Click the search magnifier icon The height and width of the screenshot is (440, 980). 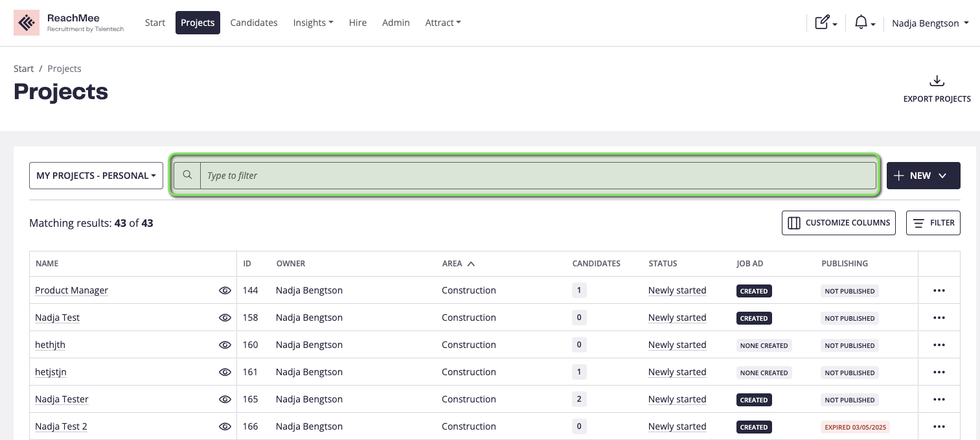click(187, 175)
